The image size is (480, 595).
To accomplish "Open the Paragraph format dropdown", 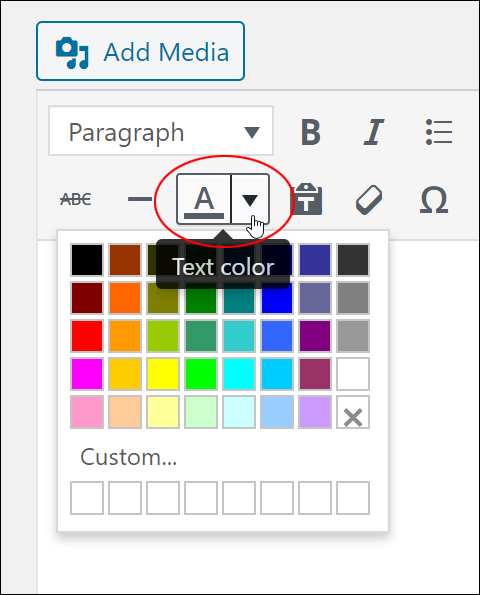I will click(x=161, y=131).
